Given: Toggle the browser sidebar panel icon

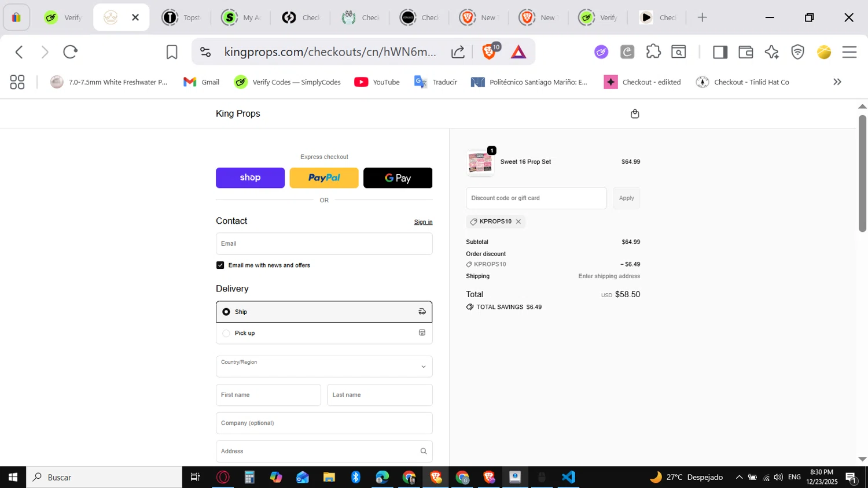Looking at the screenshot, I should point(720,52).
